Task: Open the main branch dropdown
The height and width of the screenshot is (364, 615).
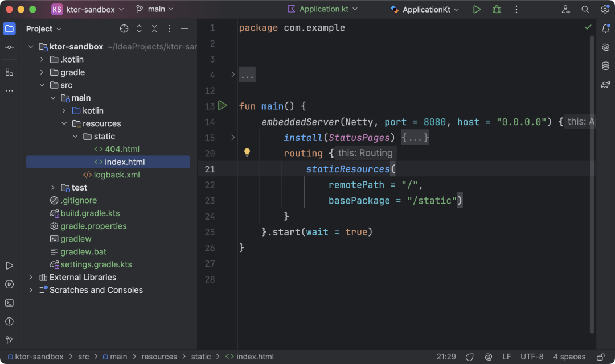Action: [x=154, y=9]
